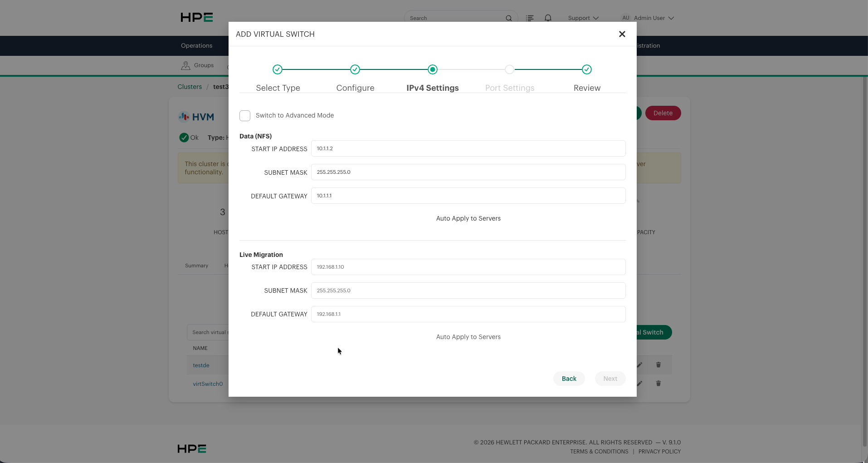868x463 pixels.
Task: Click the Next button
Action: 610,379
